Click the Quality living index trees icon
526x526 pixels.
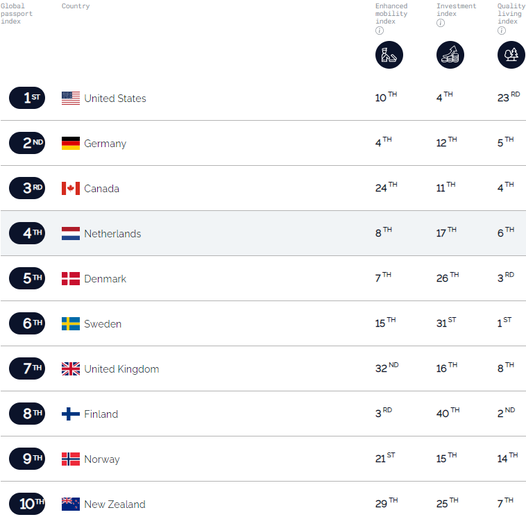click(x=511, y=55)
